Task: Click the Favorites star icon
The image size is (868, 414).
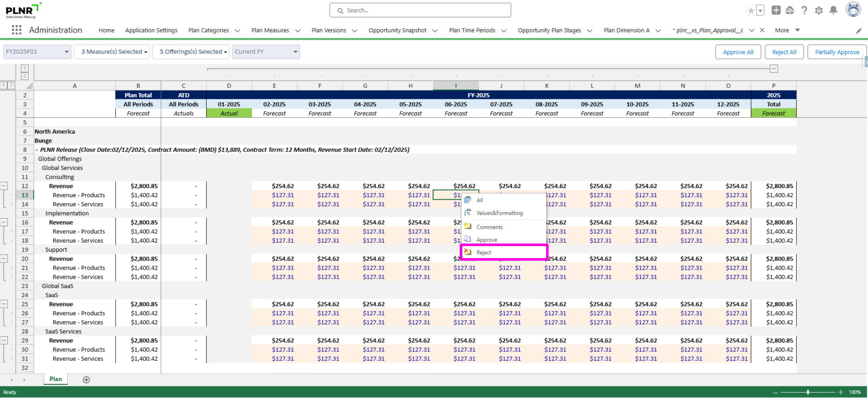Action: [x=751, y=11]
